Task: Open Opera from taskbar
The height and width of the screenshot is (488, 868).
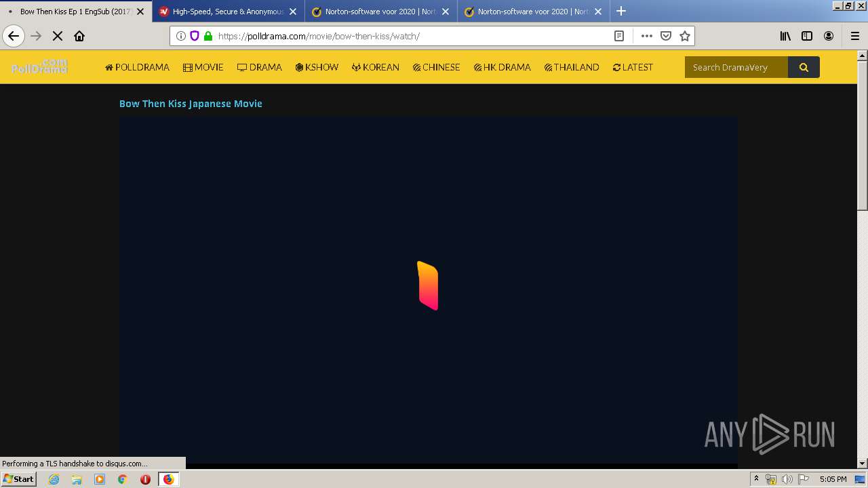Action: click(145, 479)
